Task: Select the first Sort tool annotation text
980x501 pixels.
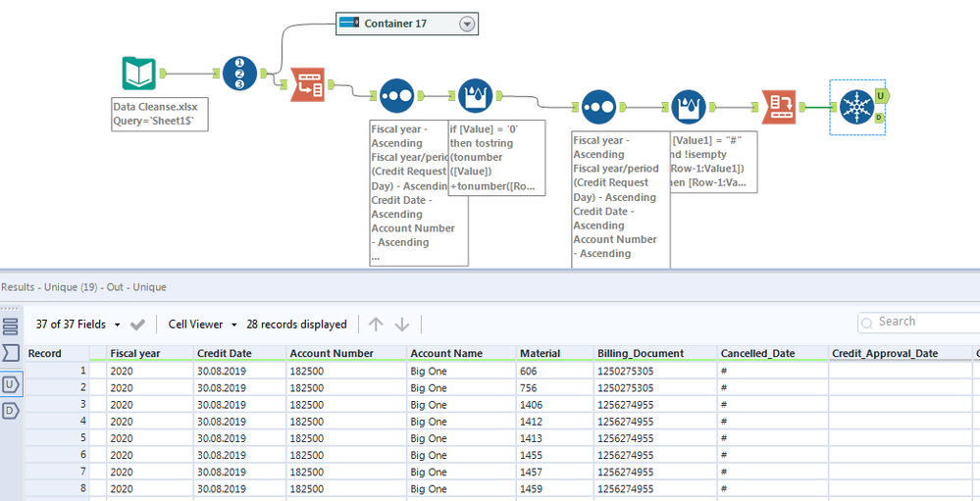Action: coord(419,193)
